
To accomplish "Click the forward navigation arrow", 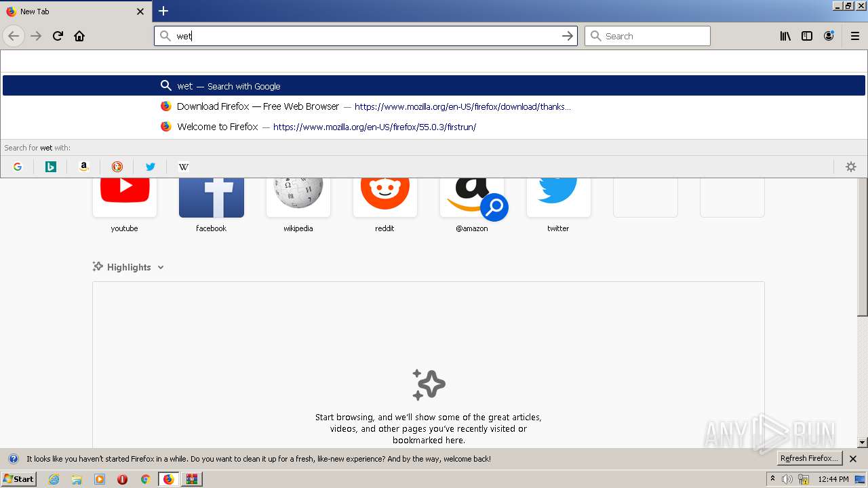I will pos(36,36).
